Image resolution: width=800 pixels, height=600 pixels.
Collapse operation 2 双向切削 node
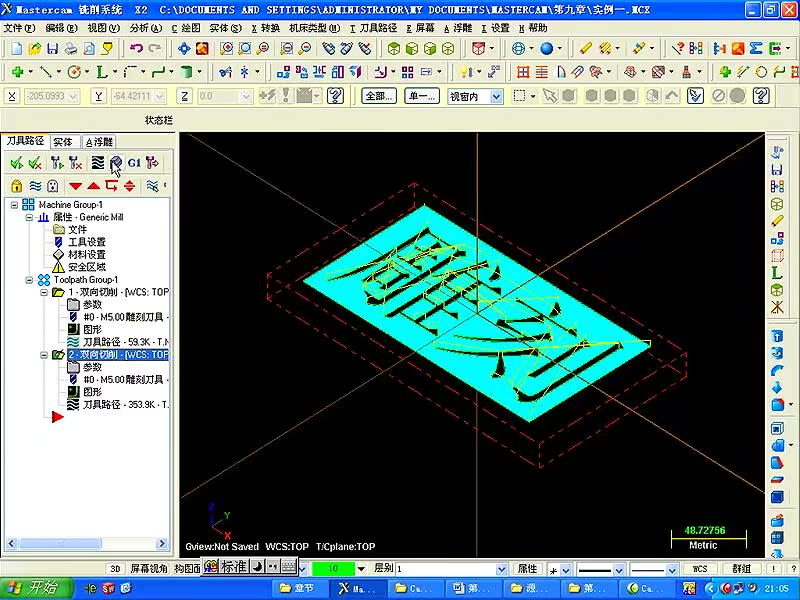coord(44,355)
